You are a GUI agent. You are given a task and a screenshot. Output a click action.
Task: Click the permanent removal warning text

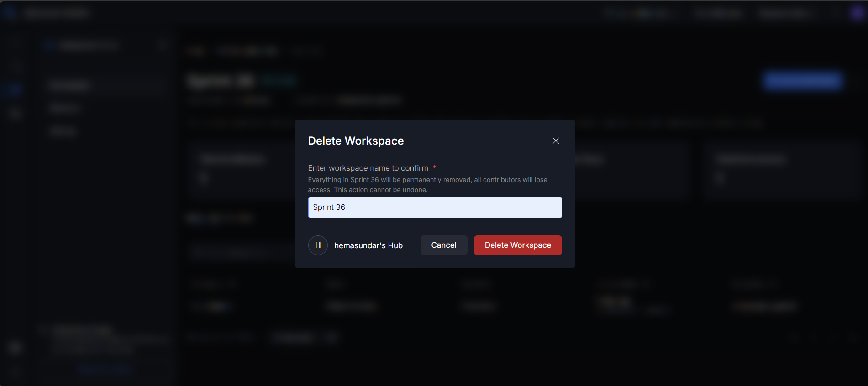427,185
